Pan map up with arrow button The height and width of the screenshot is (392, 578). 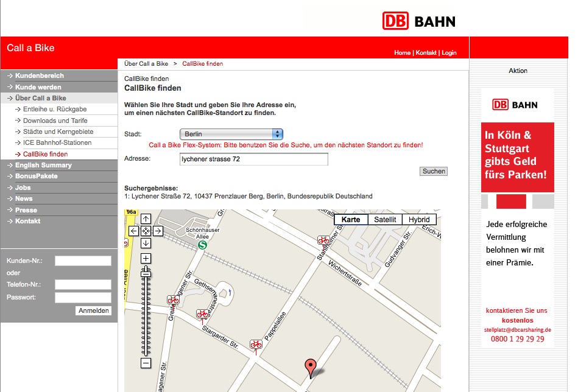click(x=146, y=219)
